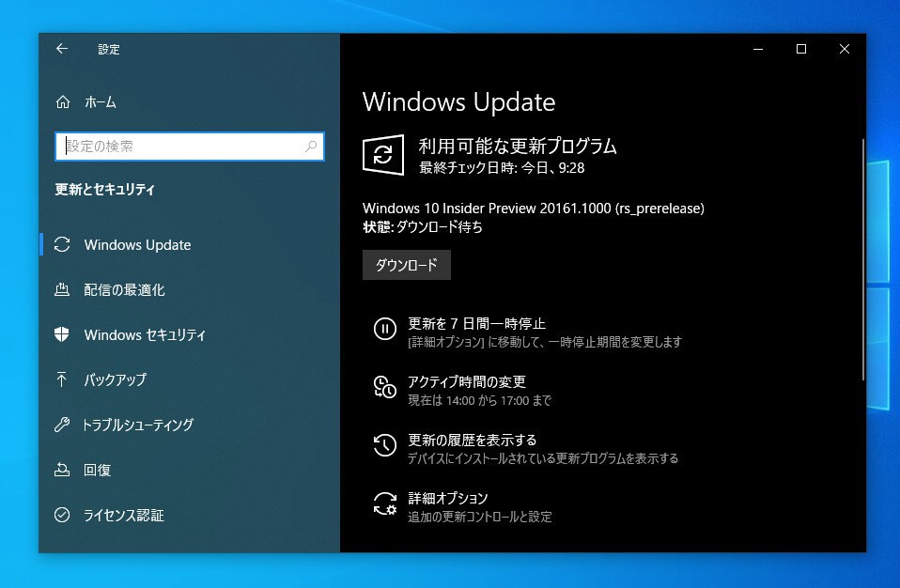Click the activation checkmark circle icon
Image resolution: width=900 pixels, height=588 pixels.
point(62,515)
